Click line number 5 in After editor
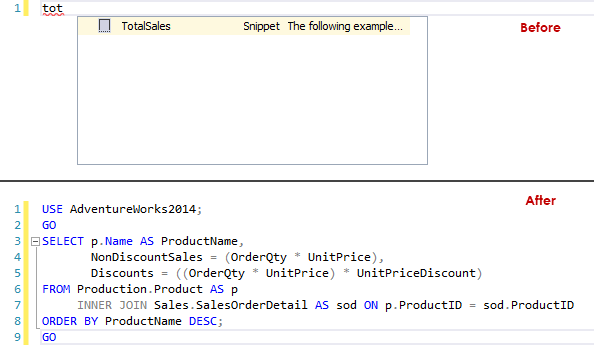This screenshot has width=594, height=362. click(x=17, y=273)
